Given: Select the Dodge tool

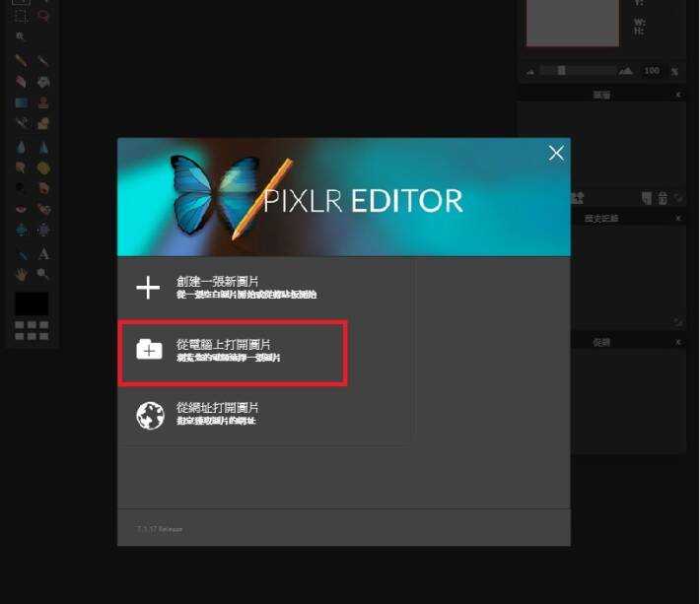Looking at the screenshot, I should pos(21,187).
